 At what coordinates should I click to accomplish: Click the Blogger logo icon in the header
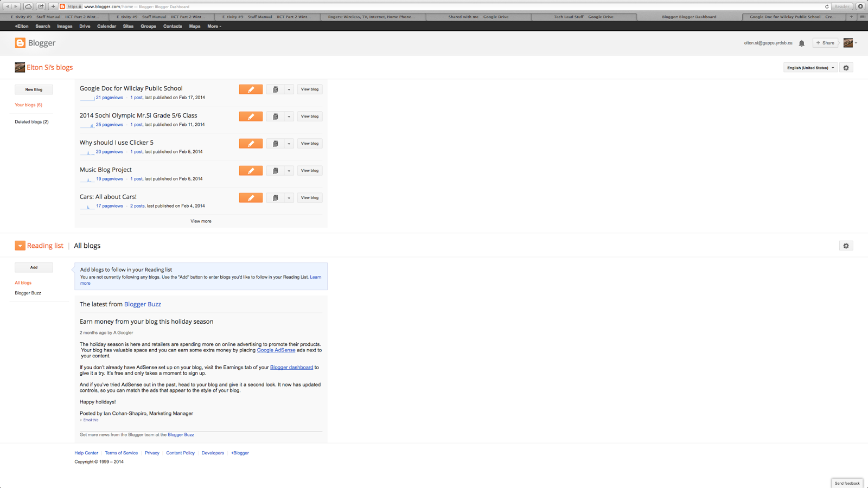click(20, 43)
